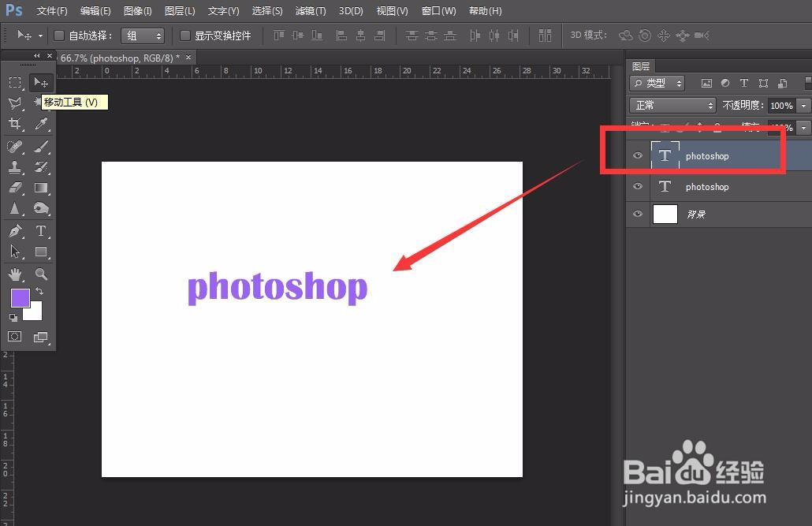Click distribute left edges icon
This screenshot has width=812, height=526.
[x=475, y=35]
